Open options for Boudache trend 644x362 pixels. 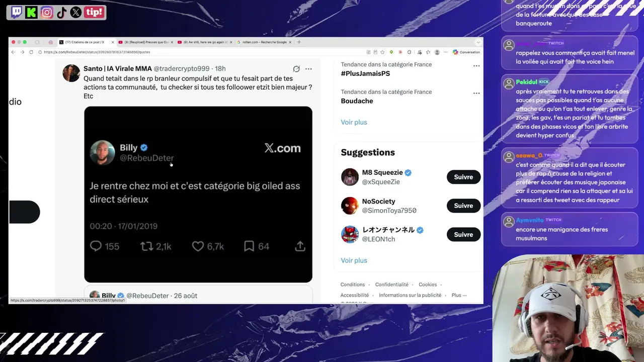476,94
